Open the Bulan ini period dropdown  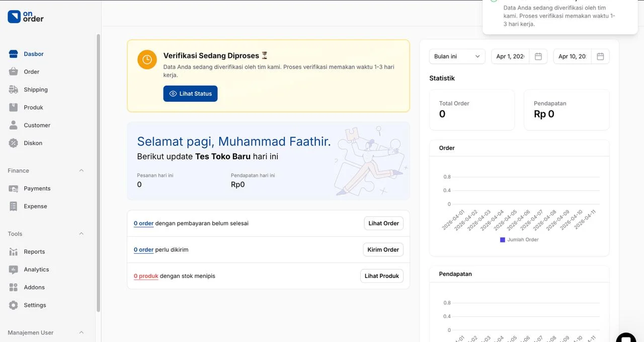point(457,56)
